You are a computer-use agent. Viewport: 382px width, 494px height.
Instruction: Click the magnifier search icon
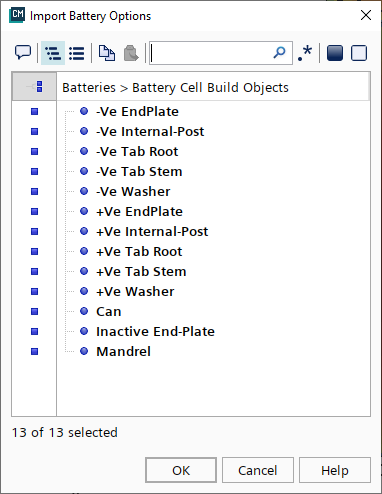(279, 52)
